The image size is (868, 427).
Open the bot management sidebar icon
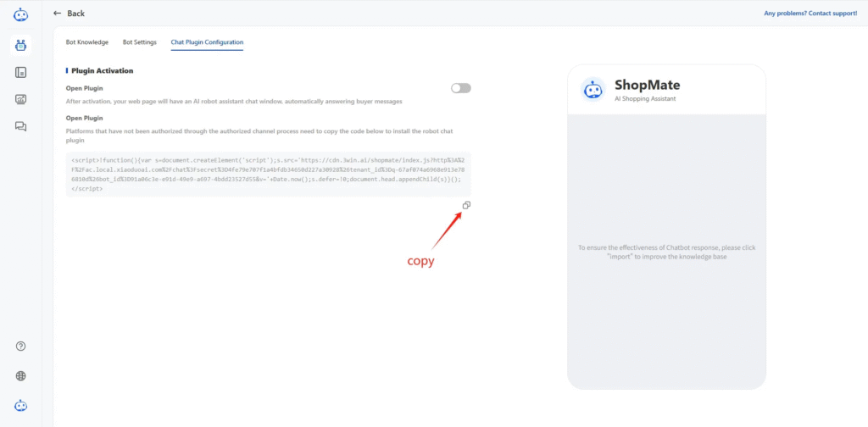(20, 46)
